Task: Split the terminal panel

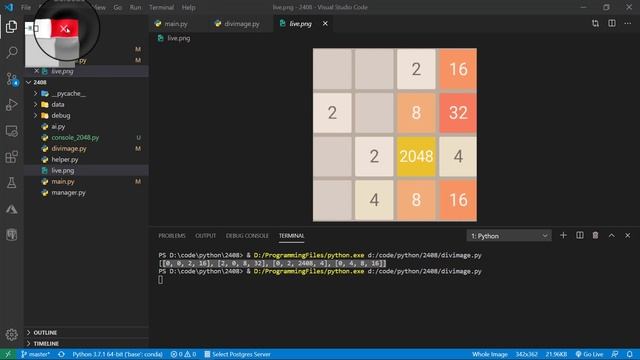Action: (x=580, y=236)
